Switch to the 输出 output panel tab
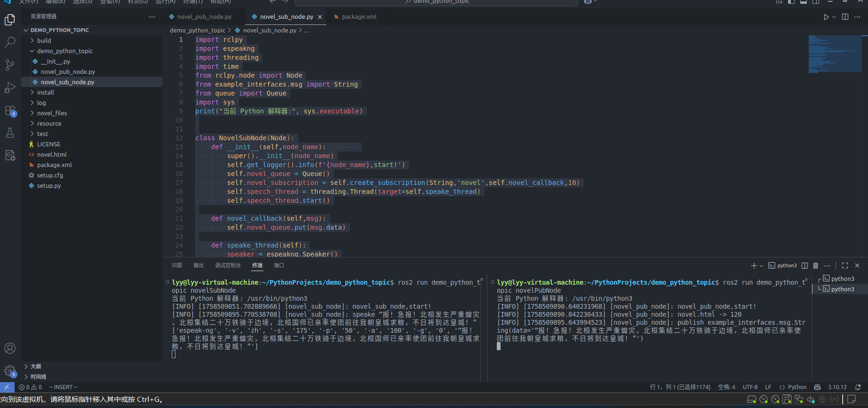Screen dimensions: 868x408 [x=199, y=265]
